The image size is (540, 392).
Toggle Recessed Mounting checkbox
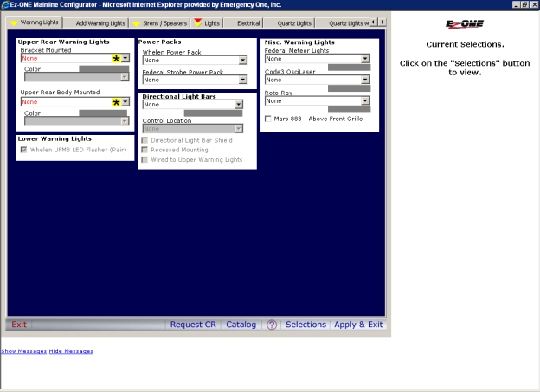tap(145, 150)
